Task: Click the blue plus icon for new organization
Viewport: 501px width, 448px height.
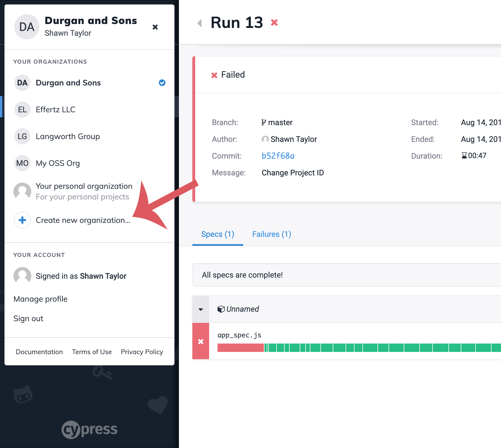Action: (22, 220)
